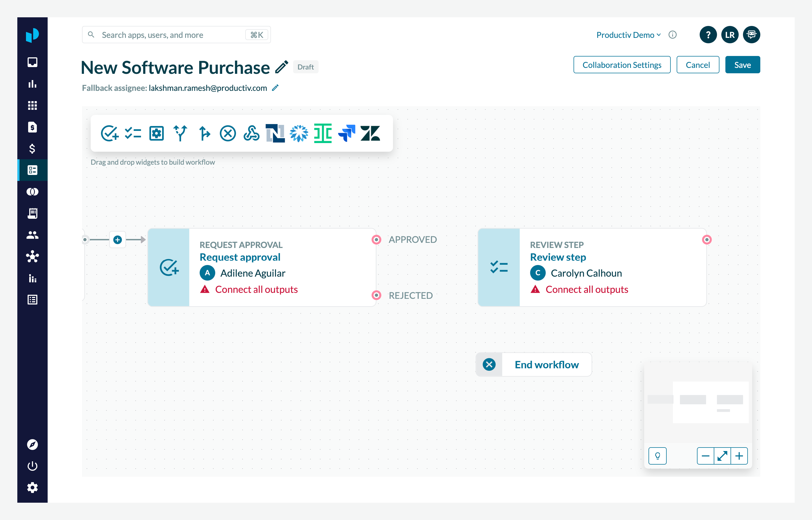Click the REJECTED output connector
Image resolution: width=812 pixels, height=520 pixels.
[376, 296]
